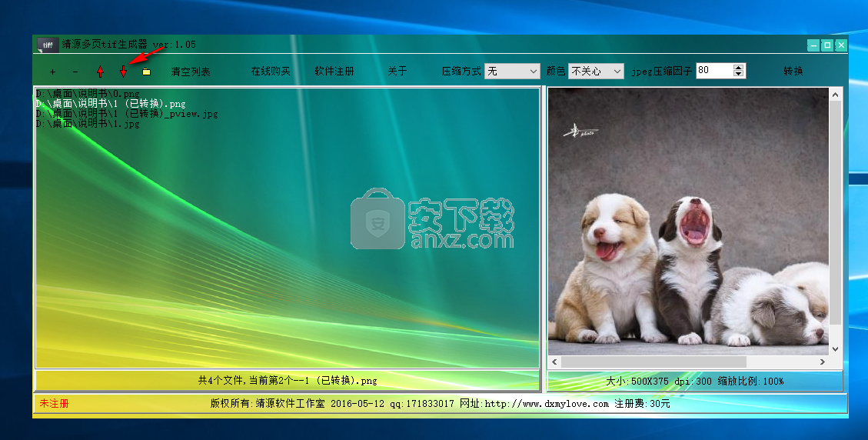Click the 大小:500X375 dpi:300 status text
Screen dimensions: 868x440
(695, 382)
